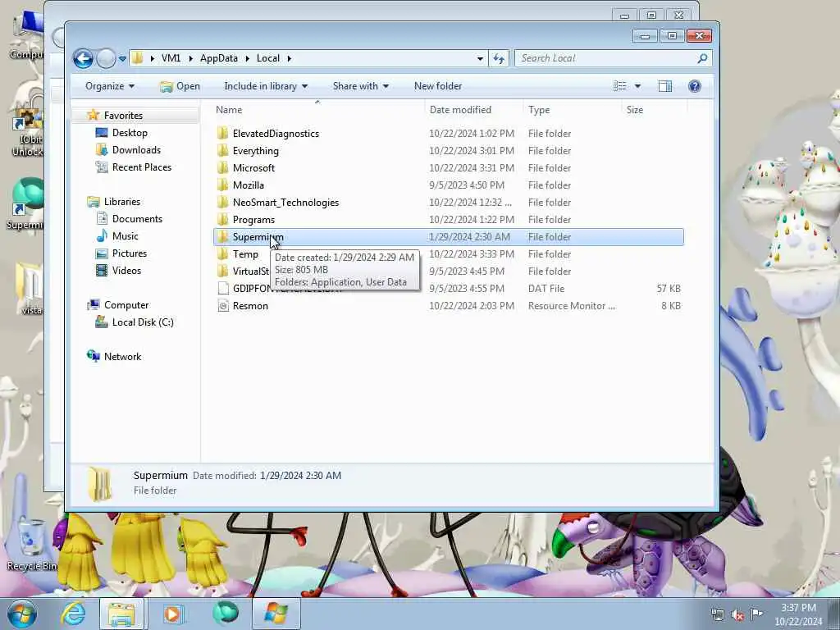Viewport: 840px width, 630px height.
Task: Select Local in the address breadcrumb
Action: click(x=268, y=58)
